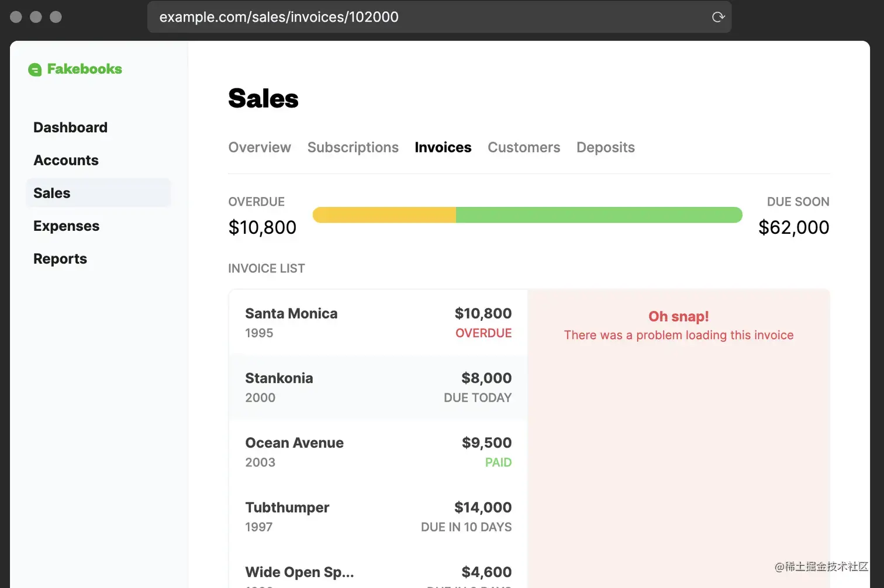Viewport: 884px width, 588px height.
Task: Click the red OVERDUE status label
Action: click(484, 333)
